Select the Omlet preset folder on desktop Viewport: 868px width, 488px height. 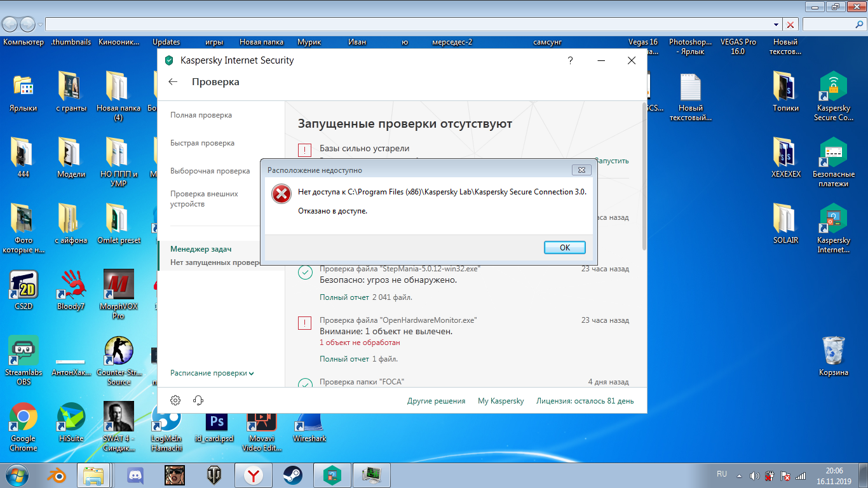tap(119, 224)
